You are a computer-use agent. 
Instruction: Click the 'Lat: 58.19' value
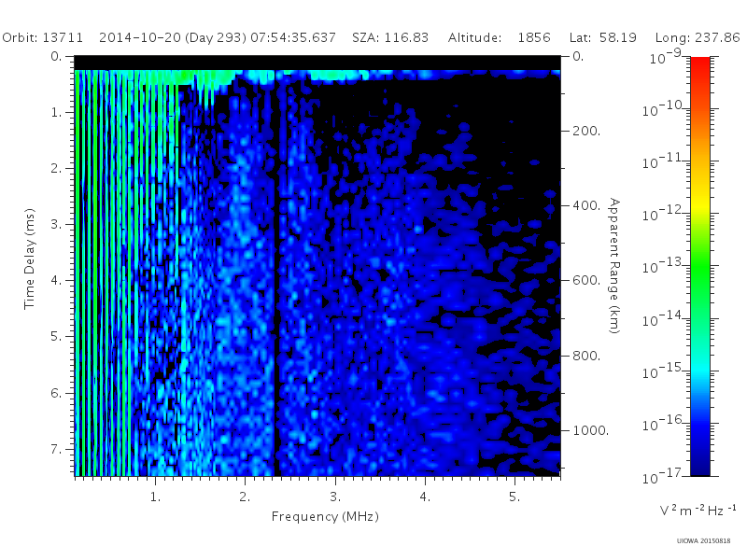(x=602, y=37)
